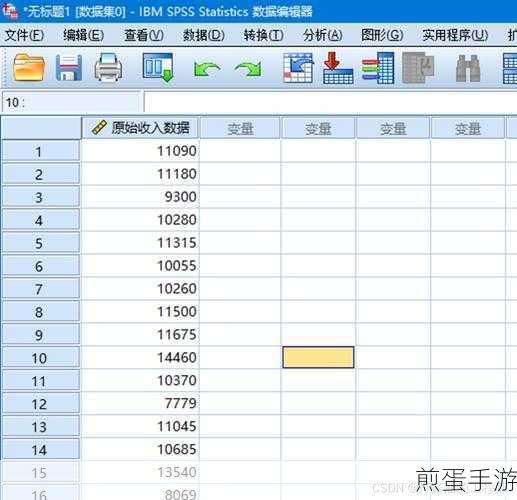This screenshot has width=517, height=500.
Task: Select cell with value 11045
Action: [x=140, y=426]
